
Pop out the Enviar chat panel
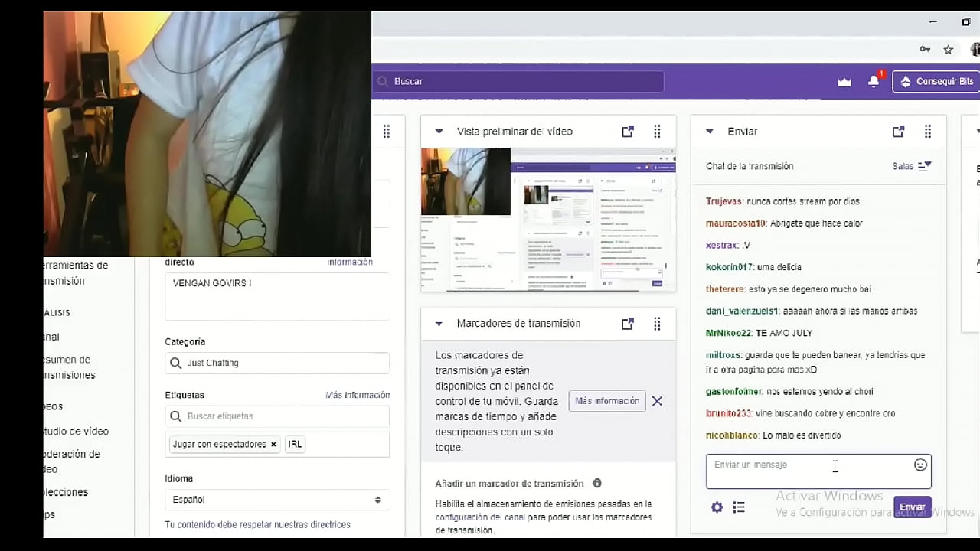point(898,132)
